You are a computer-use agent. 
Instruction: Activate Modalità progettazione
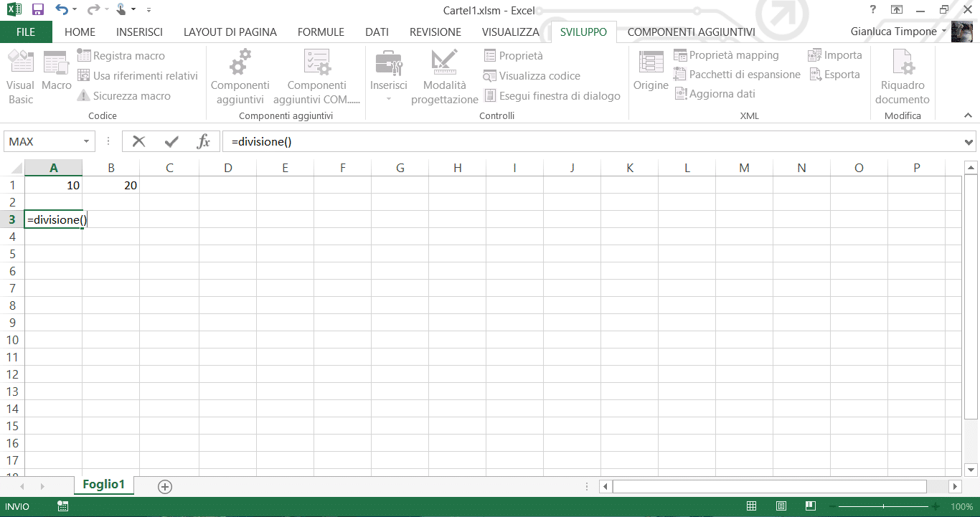pos(444,75)
